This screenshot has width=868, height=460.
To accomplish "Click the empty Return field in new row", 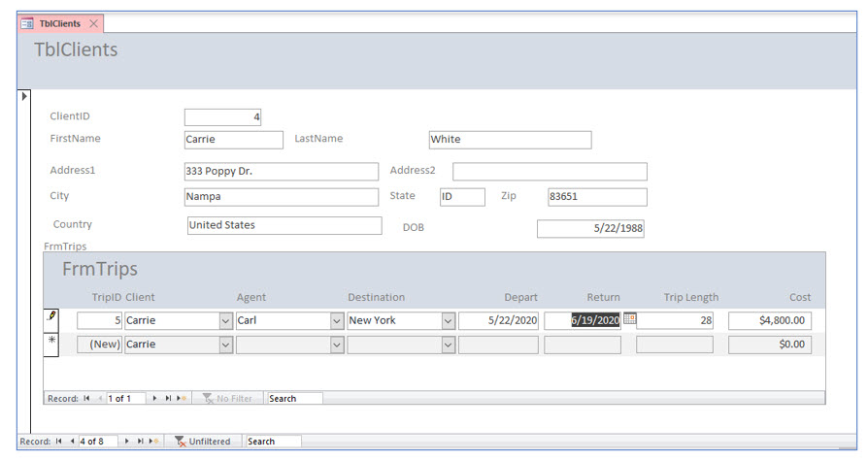I will coord(583,345).
